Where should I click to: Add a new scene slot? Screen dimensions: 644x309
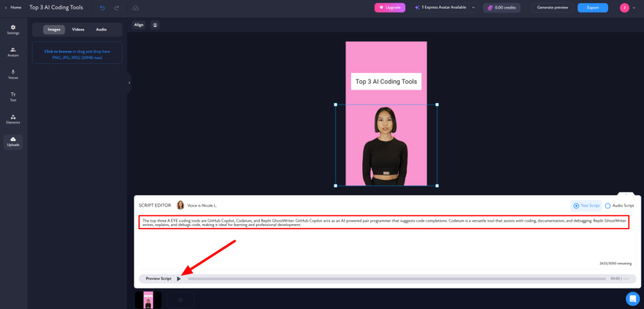point(180,300)
